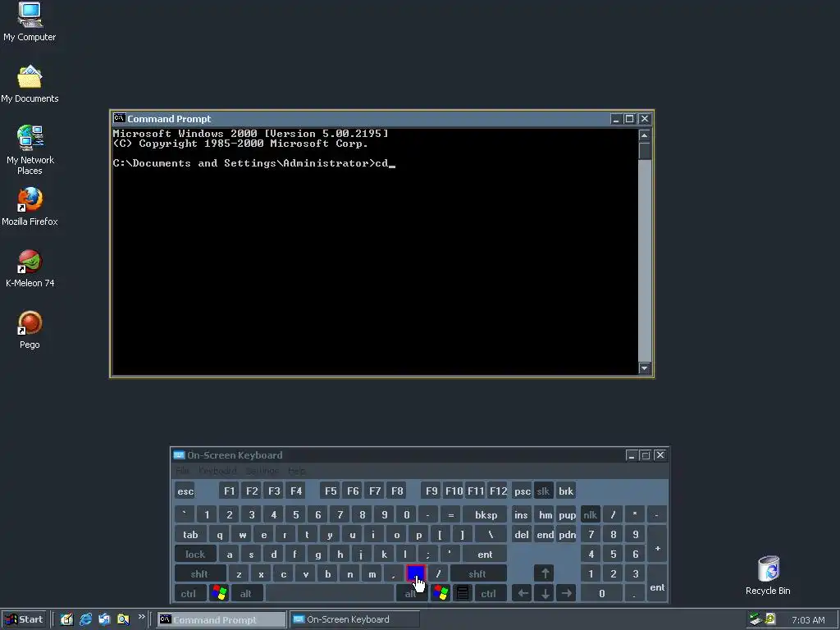Click the taskbar clock showing 7:03 AM
The image size is (840, 630).
pyautogui.click(x=808, y=620)
